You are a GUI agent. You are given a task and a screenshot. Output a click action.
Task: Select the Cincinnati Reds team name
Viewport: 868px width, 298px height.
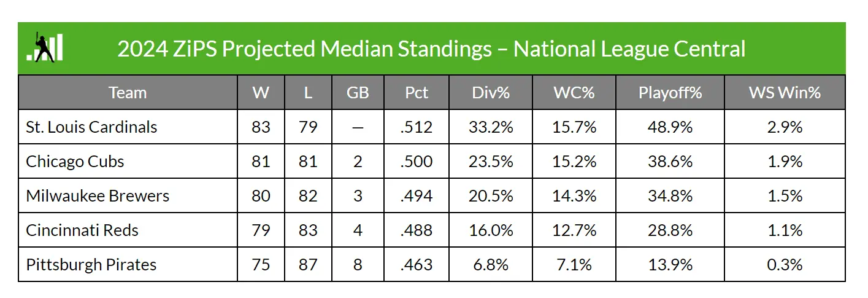(82, 230)
